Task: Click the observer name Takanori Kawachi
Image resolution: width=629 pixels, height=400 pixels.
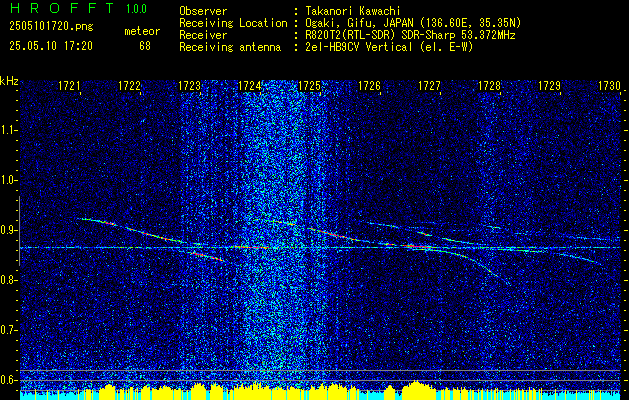Action: [353, 11]
